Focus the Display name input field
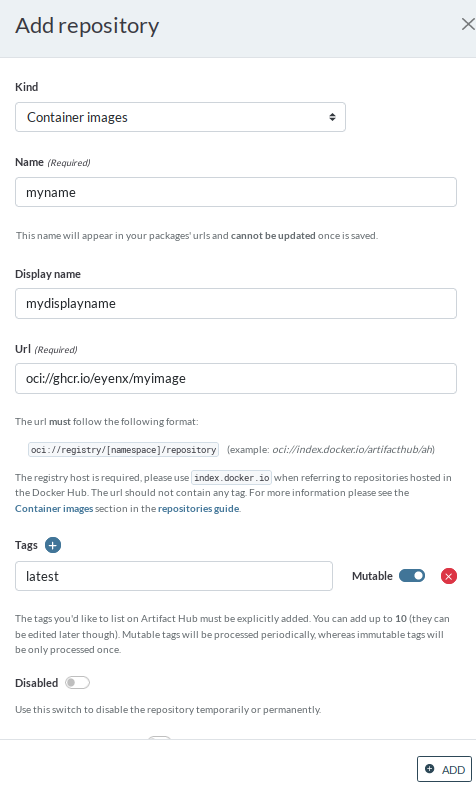The image size is (476, 789). (235, 303)
